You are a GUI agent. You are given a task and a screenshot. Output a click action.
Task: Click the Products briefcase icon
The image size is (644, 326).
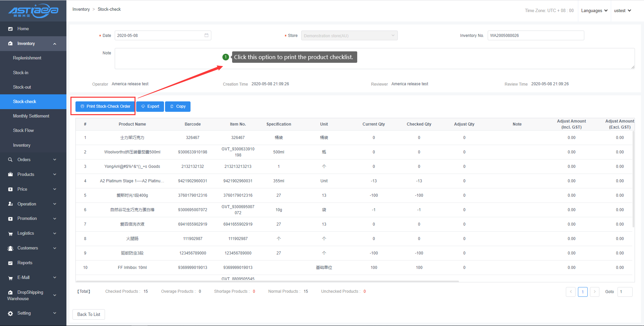10,175
